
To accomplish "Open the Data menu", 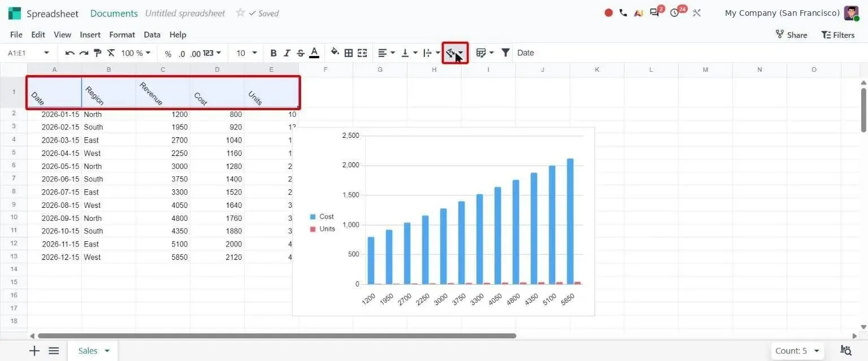I will [152, 34].
